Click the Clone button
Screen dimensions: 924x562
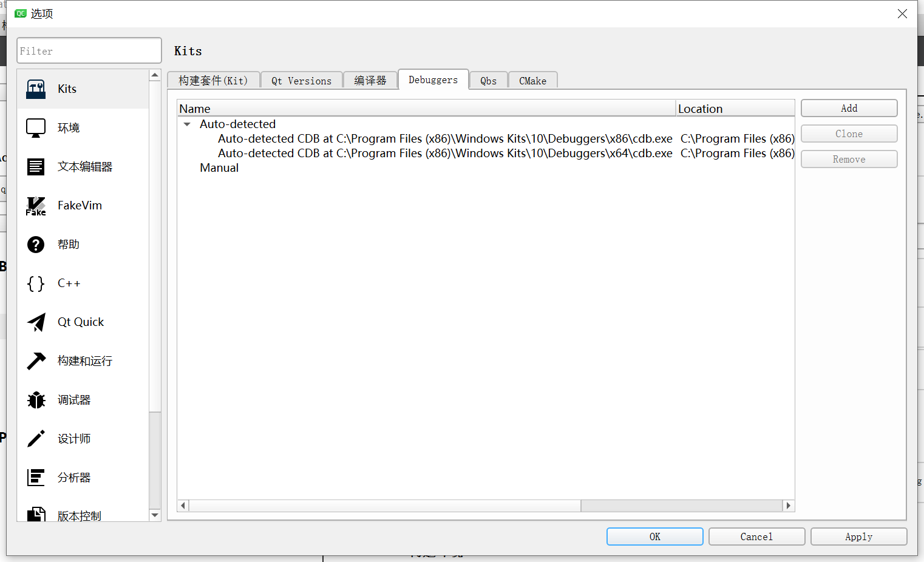pos(849,134)
